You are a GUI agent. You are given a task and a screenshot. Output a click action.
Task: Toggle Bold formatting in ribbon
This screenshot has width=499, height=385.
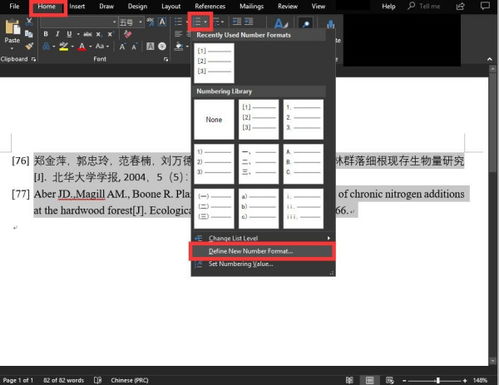(x=46, y=34)
